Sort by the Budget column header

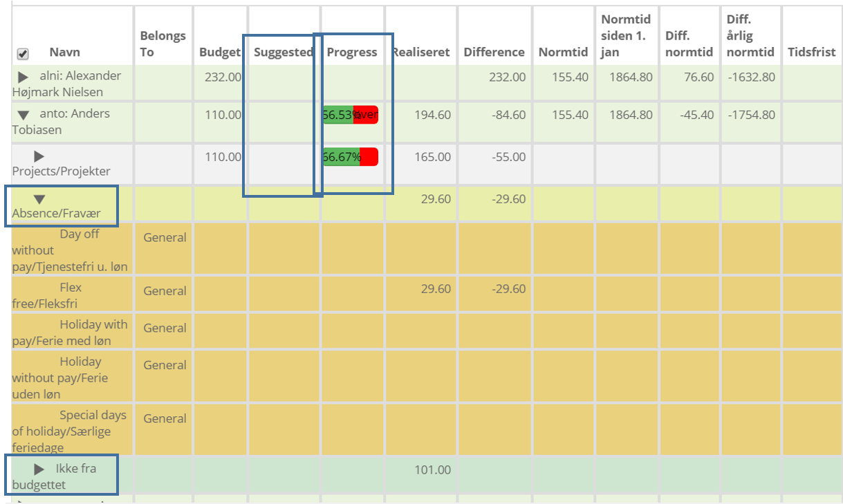point(219,52)
